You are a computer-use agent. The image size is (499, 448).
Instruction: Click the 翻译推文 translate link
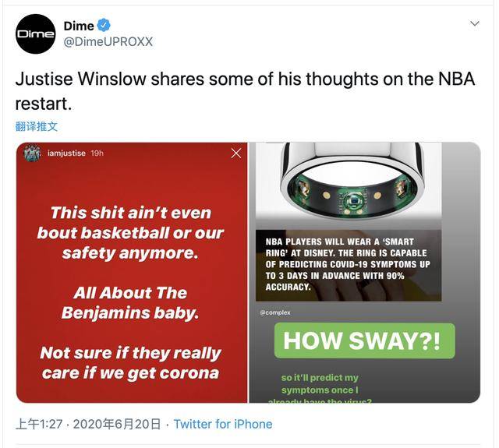tap(37, 126)
